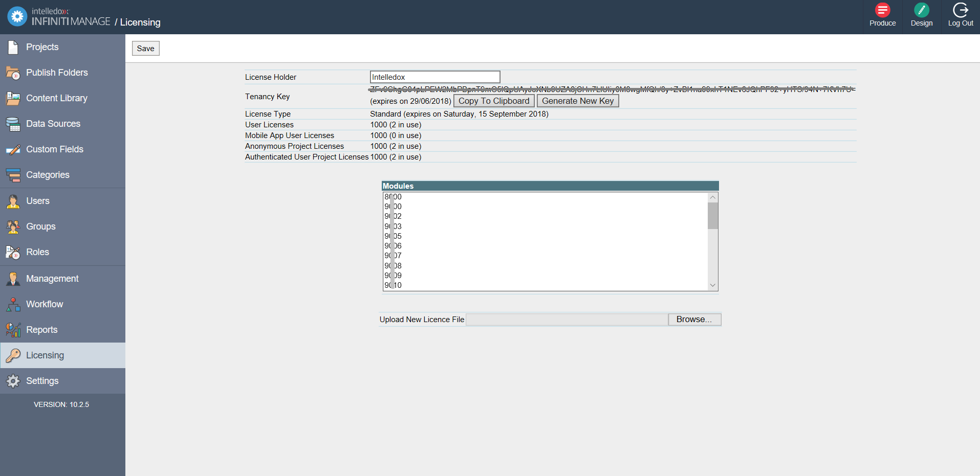Image resolution: width=980 pixels, height=476 pixels.
Task: Click the Intelledox gear logo icon
Action: pyautogui.click(x=17, y=16)
